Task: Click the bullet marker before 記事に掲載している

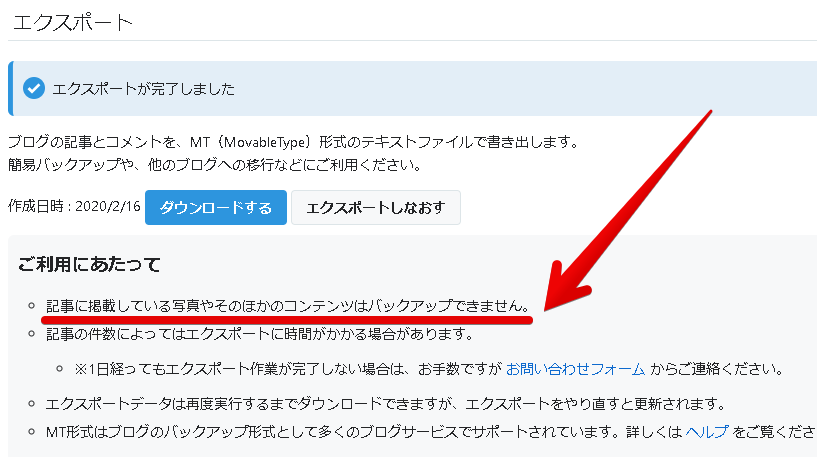Action: click(x=32, y=306)
